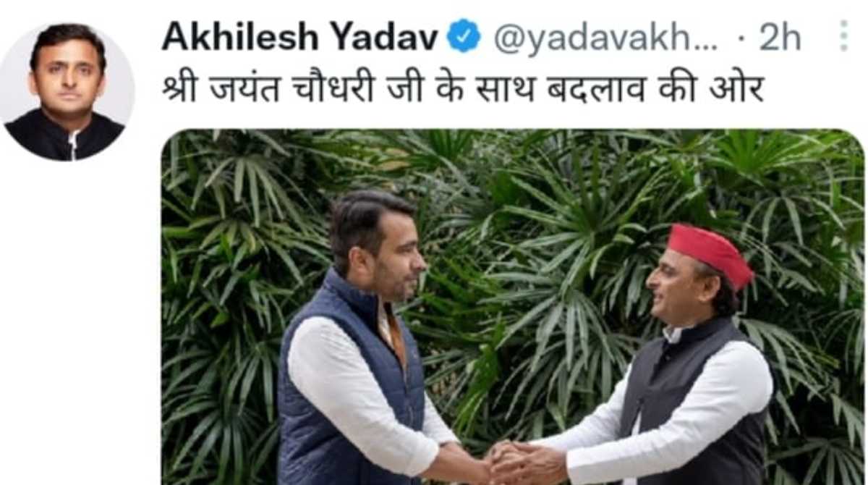
Task: Click the separator dot before 2h
Action: click(741, 38)
